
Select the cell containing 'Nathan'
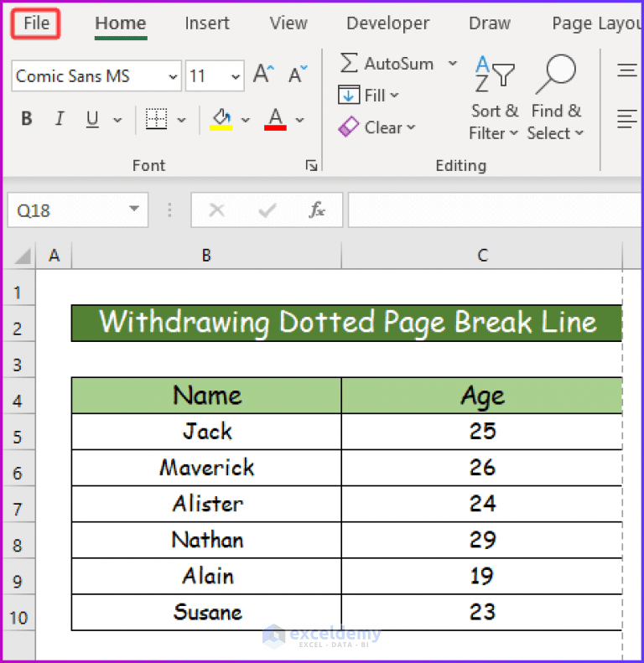pyautogui.click(x=206, y=540)
